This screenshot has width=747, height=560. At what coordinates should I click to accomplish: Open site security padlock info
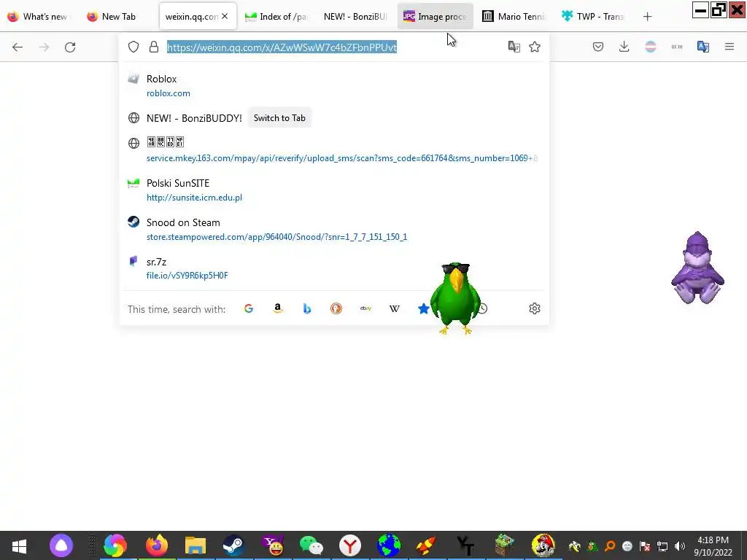[x=153, y=47]
